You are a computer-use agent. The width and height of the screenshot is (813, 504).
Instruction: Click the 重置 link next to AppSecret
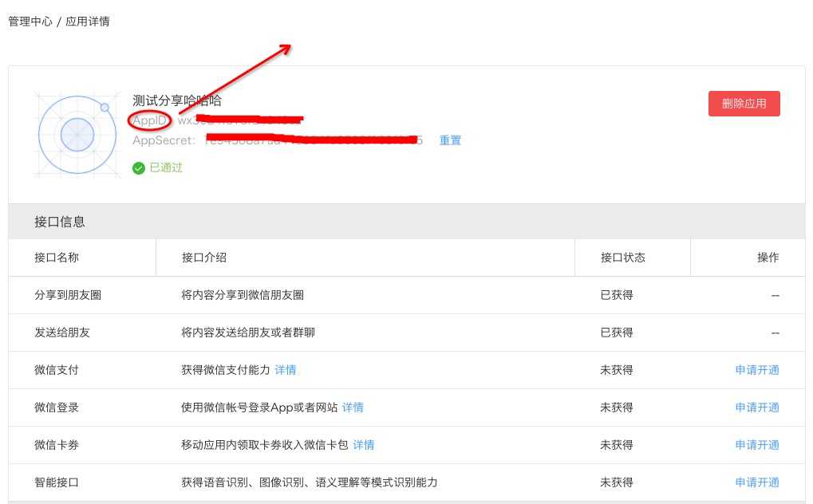tap(450, 140)
